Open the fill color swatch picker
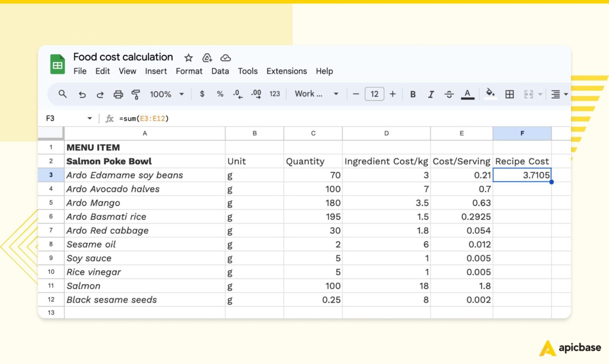Screen dimensions: 609x364 490,94
